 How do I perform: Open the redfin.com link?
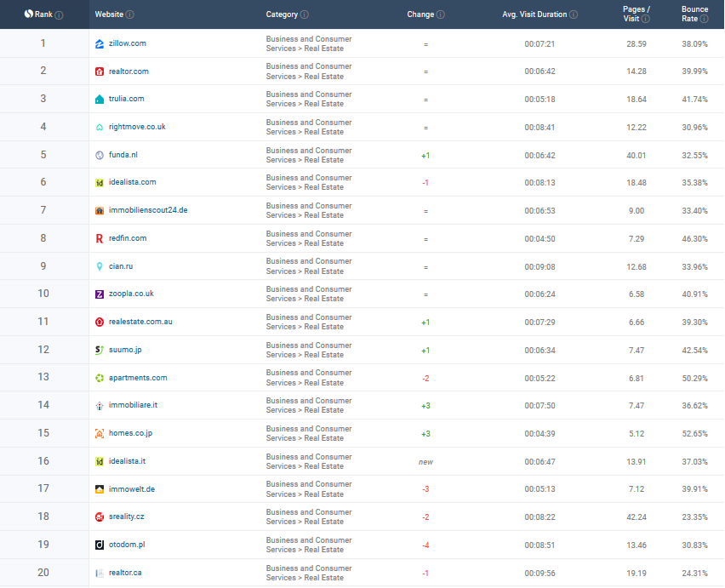128,238
